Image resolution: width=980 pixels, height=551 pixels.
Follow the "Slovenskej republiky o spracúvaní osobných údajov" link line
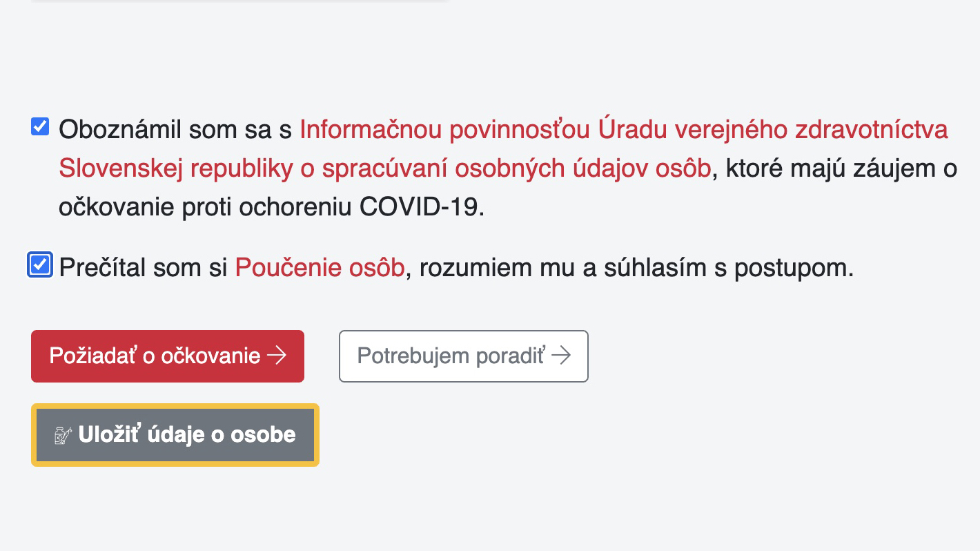point(385,169)
